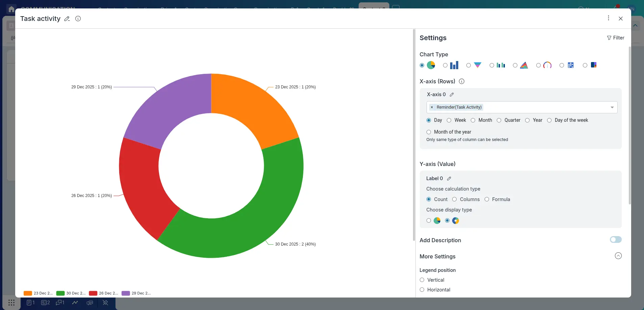The width and height of the screenshot is (644, 310).
Task: Click the edit pencil beside Task activity
Action: [x=67, y=19]
